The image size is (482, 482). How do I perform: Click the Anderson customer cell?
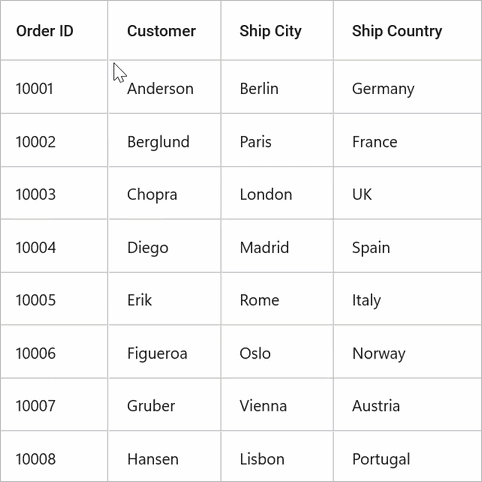(164, 87)
